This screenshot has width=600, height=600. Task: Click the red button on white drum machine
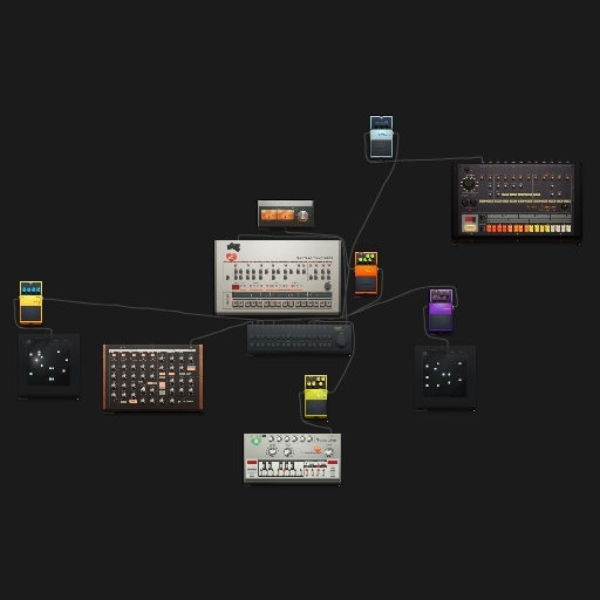coord(236,287)
